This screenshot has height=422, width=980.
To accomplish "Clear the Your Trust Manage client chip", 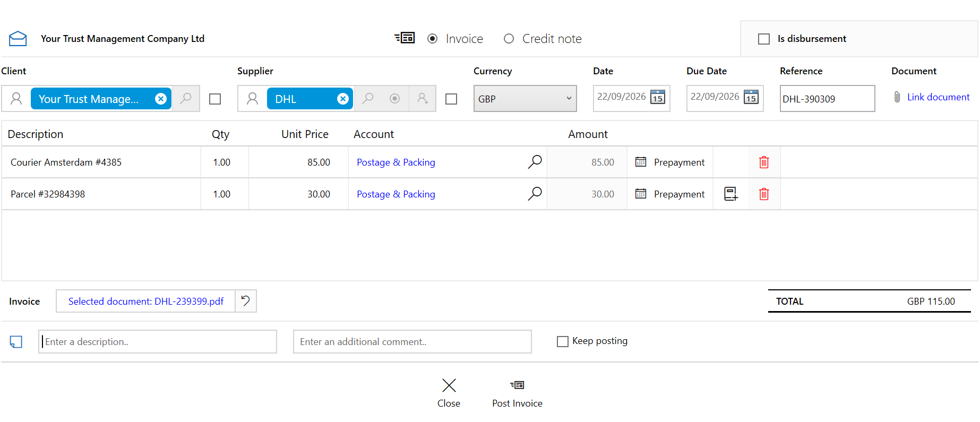I will tap(161, 99).
